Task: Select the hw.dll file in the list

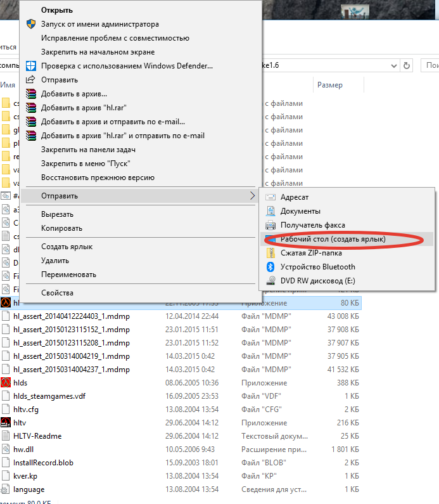Action: [26, 449]
